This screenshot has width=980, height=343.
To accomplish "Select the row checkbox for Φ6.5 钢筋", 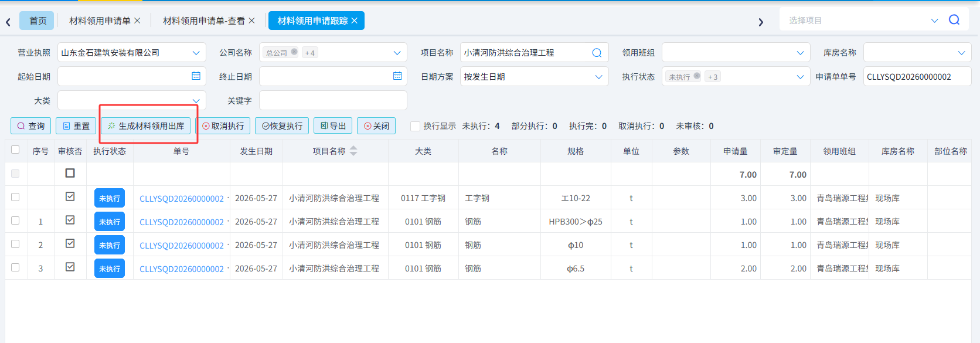I will [x=15, y=267].
